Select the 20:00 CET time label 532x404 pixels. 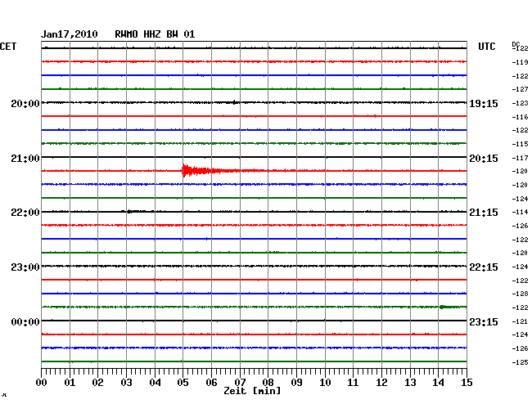point(25,103)
